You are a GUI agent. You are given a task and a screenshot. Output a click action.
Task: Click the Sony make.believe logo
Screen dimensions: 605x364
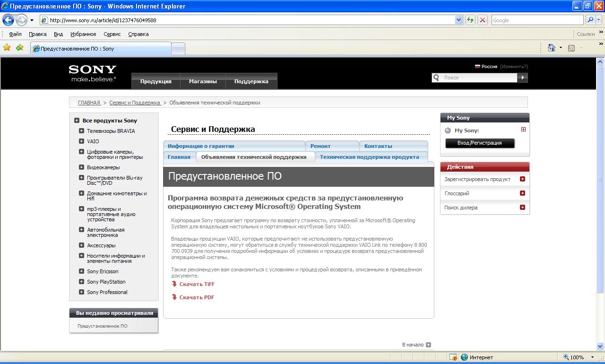(93, 73)
